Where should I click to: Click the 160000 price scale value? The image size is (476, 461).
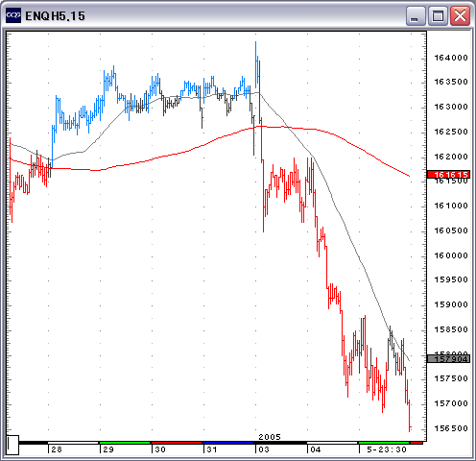tap(451, 255)
